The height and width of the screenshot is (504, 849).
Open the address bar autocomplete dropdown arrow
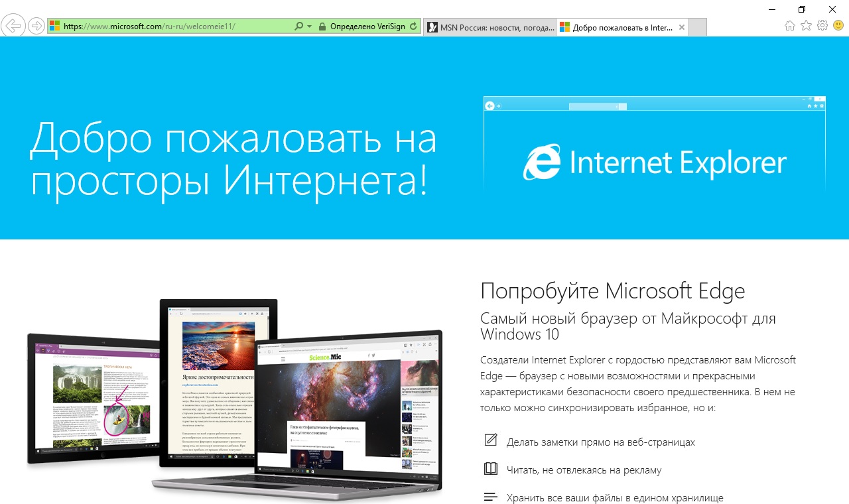tap(309, 27)
